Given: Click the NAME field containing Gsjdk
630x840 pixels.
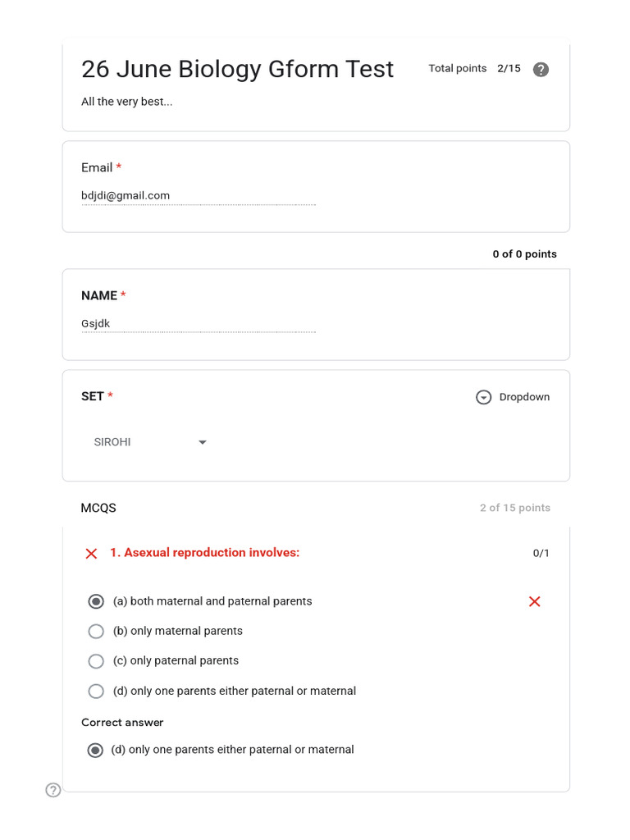Looking at the screenshot, I should click(x=199, y=324).
